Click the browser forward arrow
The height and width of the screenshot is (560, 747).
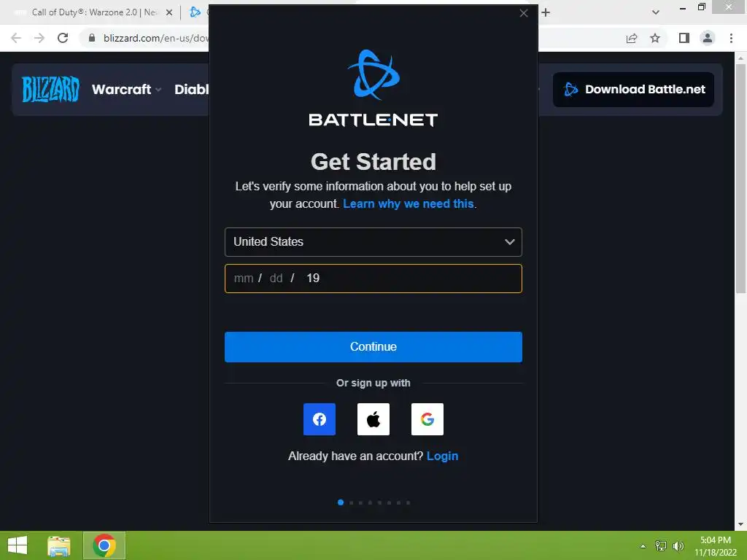[39, 38]
